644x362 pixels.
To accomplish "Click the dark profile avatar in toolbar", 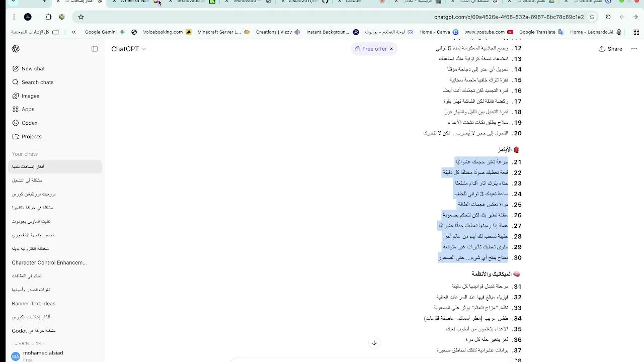I will 28,17.
